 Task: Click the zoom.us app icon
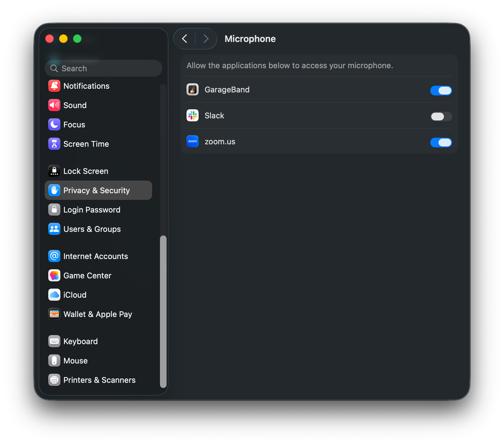(193, 141)
